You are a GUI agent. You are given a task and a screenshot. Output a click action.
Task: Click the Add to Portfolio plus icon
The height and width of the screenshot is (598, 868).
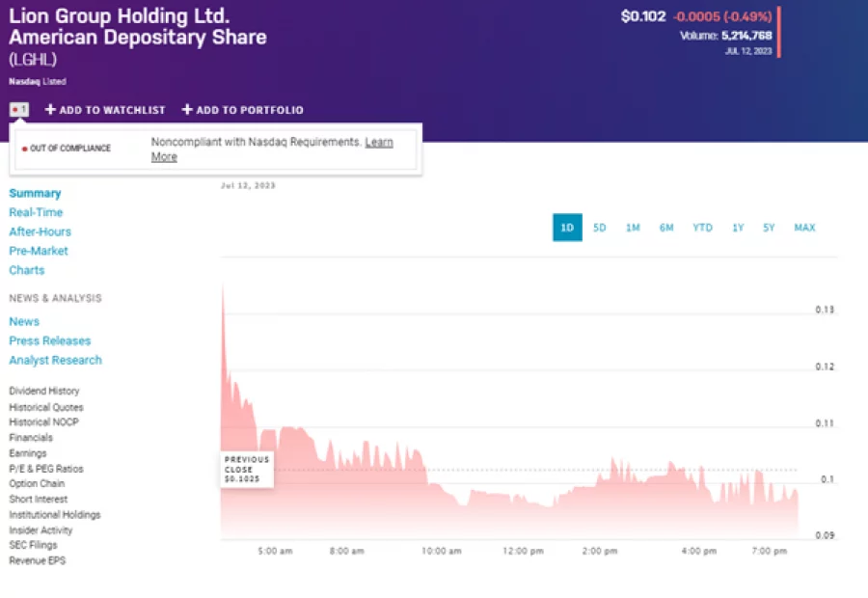click(x=186, y=110)
